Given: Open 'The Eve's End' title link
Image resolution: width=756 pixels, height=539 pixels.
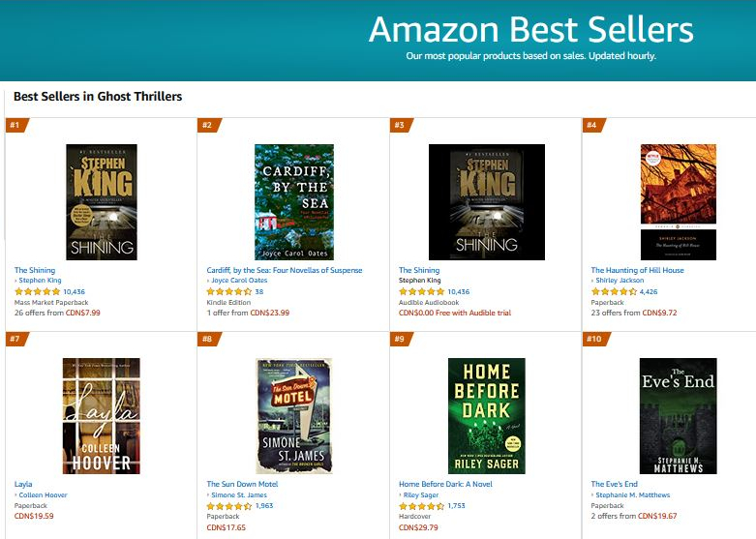Looking at the screenshot, I should 615,484.
